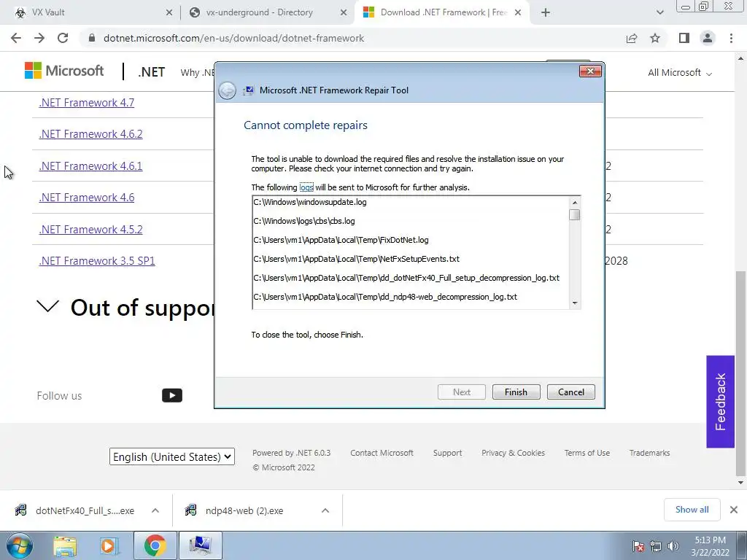Bookmark this page with the star icon
The height and width of the screenshot is (560, 747).
655,38
